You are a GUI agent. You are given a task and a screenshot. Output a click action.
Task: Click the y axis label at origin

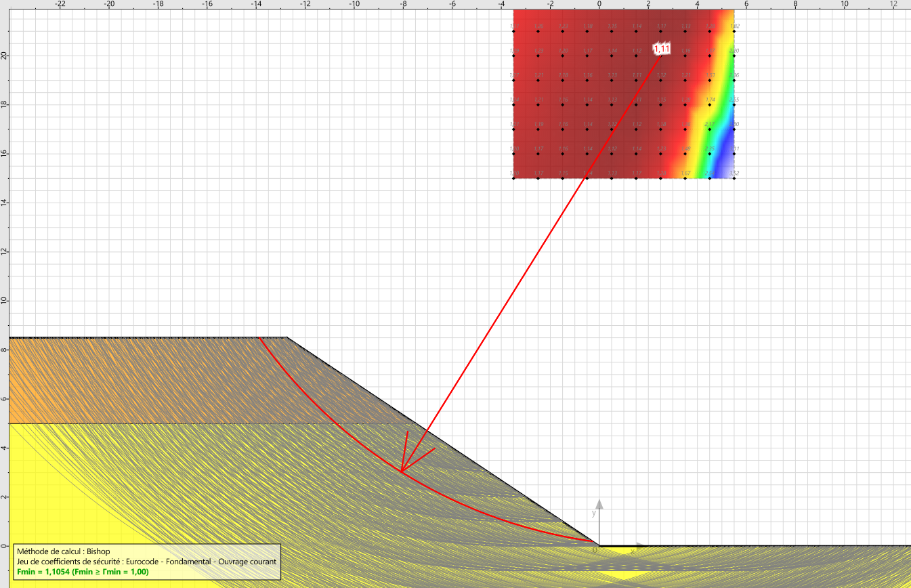[x=593, y=513]
